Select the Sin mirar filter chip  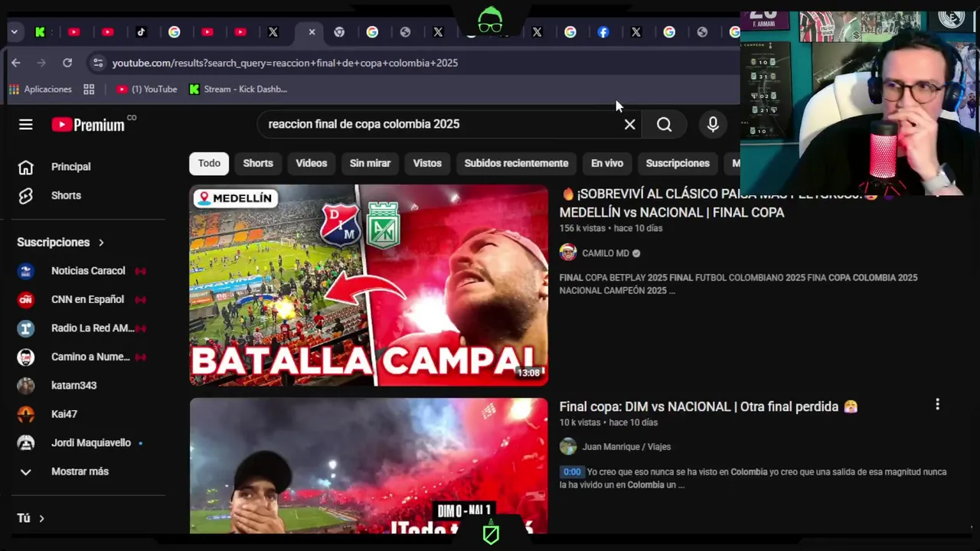(x=370, y=163)
